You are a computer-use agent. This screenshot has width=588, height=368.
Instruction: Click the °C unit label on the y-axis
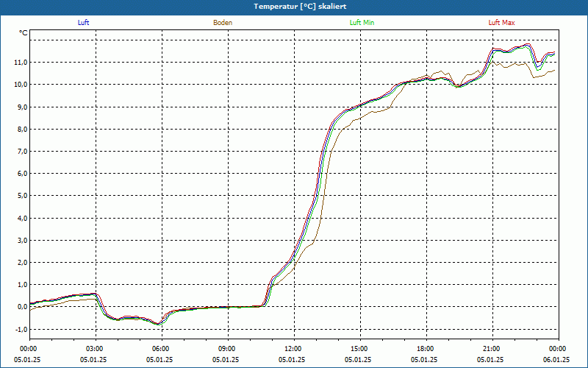(x=24, y=33)
